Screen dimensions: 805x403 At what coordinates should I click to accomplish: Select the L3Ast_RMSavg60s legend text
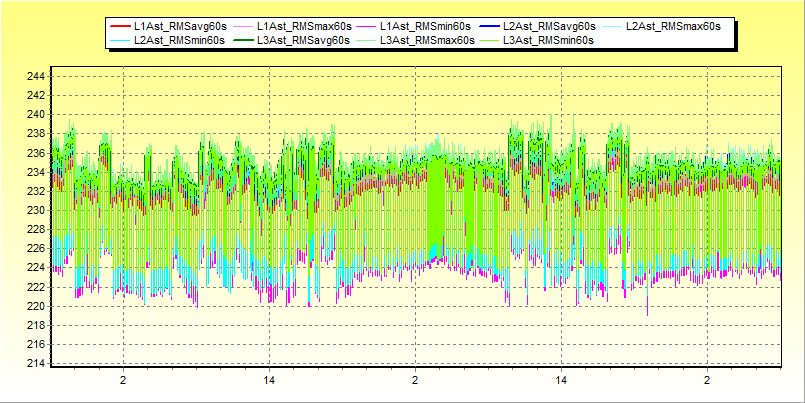(303, 40)
